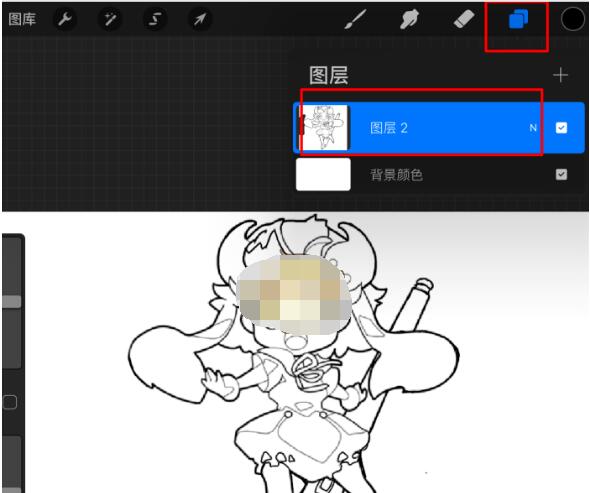590x493 pixels.
Task: Toggle the Layers panel icon
Action: click(x=518, y=19)
